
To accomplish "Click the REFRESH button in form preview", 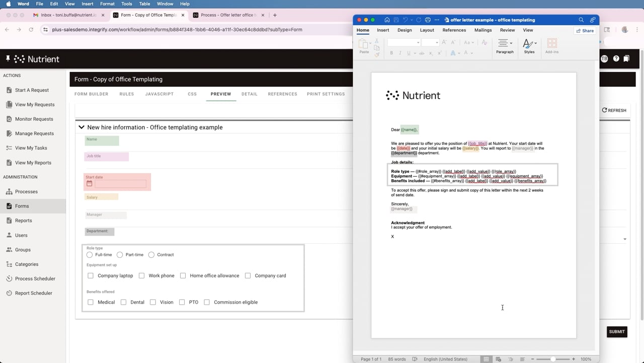I will (x=614, y=110).
